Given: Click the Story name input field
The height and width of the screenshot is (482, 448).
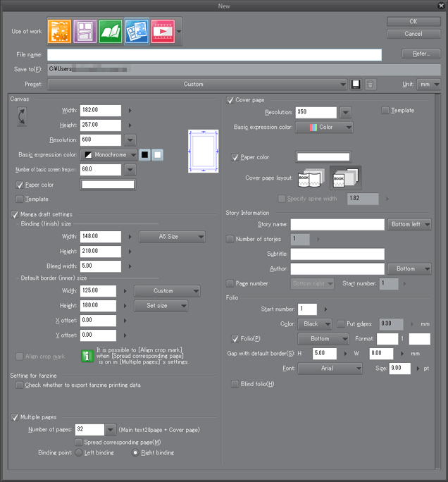Looking at the screenshot, I should 337,224.
